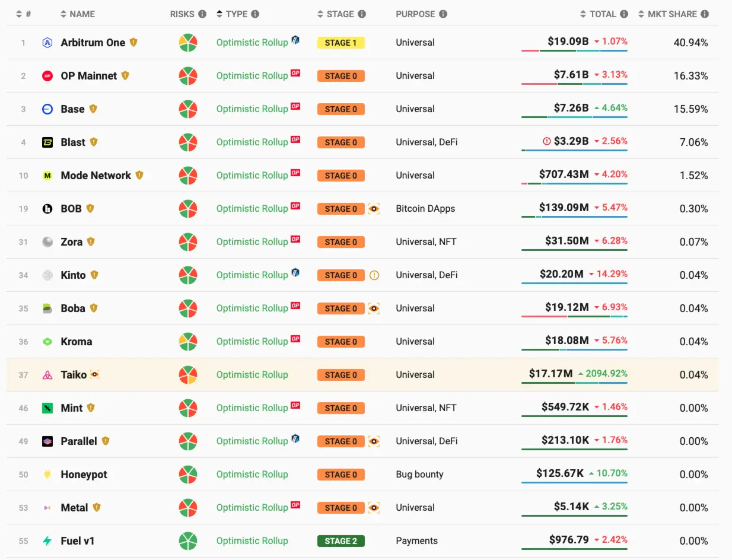Click the STAGE 2 badge for Fuel v1

(340, 541)
